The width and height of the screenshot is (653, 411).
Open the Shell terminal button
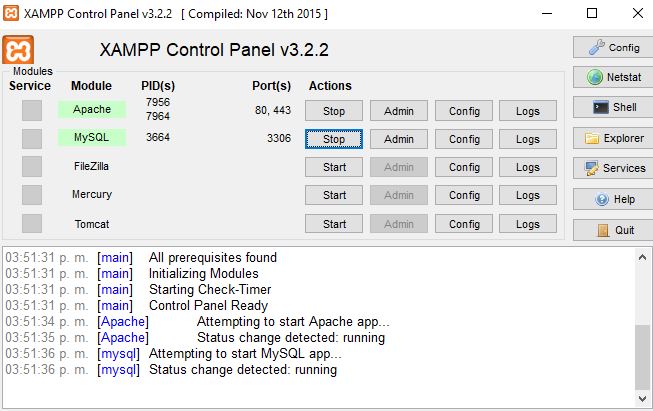[x=611, y=107]
